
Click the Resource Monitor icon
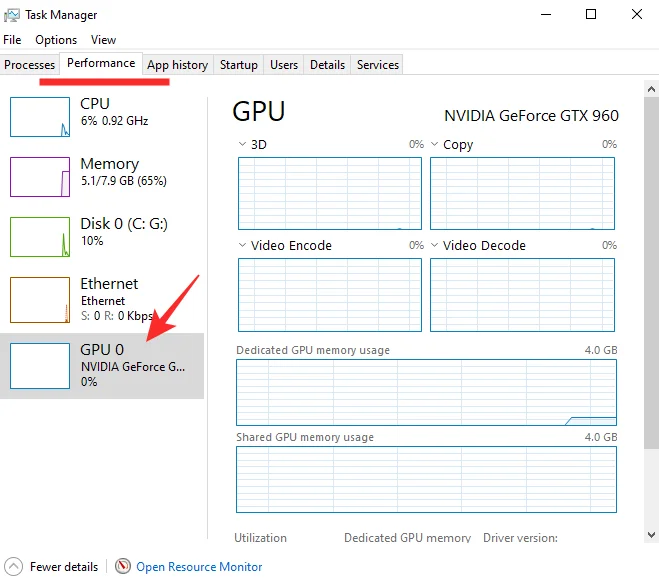click(123, 567)
